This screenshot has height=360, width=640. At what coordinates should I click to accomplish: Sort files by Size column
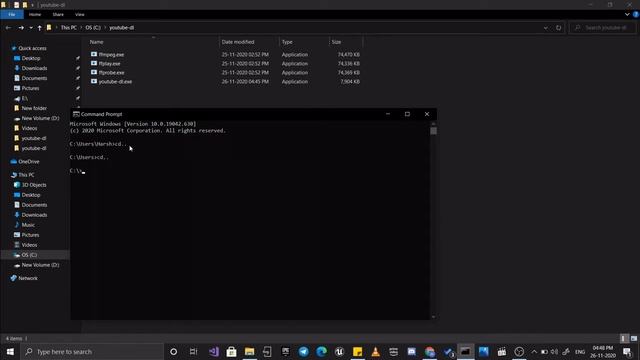click(x=336, y=42)
